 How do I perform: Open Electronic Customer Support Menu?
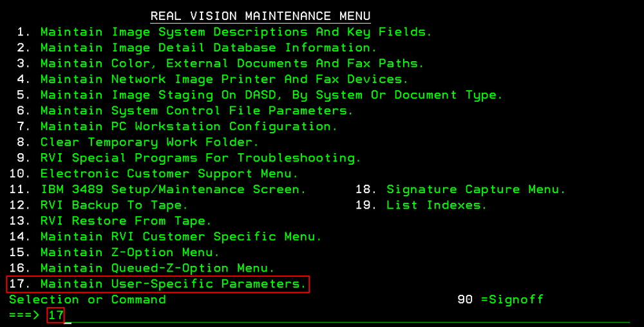coord(154,174)
